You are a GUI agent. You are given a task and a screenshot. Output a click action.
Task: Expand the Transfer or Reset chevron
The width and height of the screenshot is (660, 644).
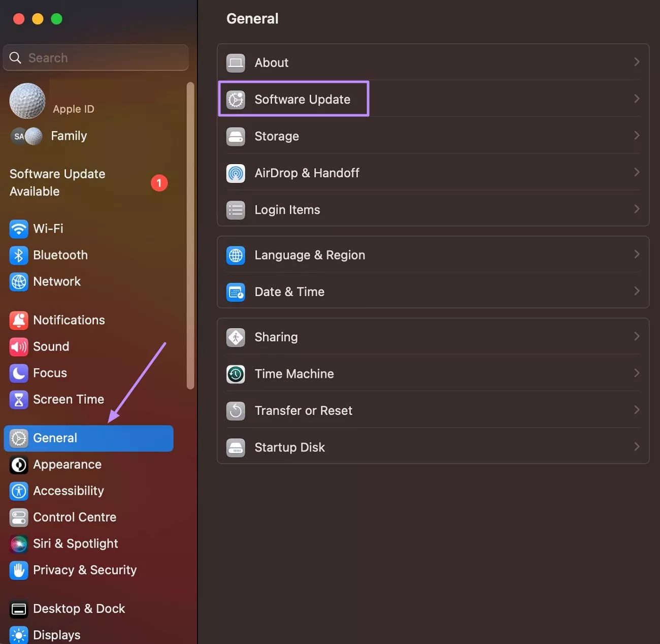(x=637, y=409)
